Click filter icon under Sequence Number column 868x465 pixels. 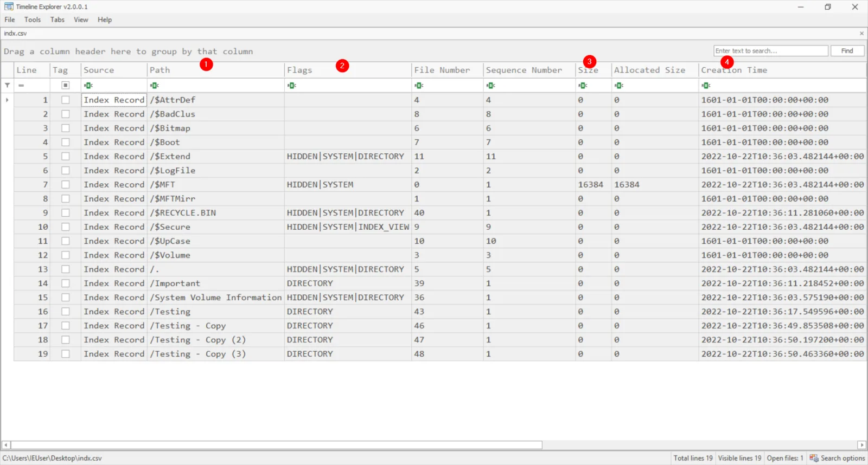pos(491,85)
